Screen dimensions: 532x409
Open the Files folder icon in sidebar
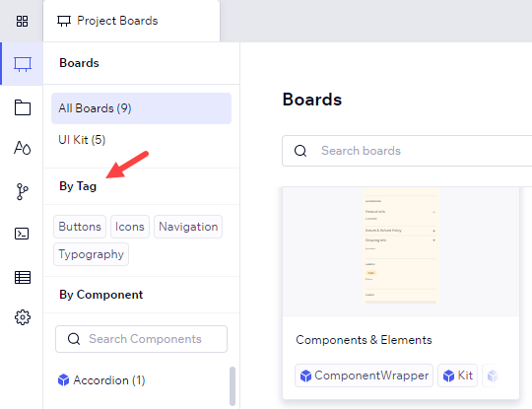pyautogui.click(x=23, y=107)
